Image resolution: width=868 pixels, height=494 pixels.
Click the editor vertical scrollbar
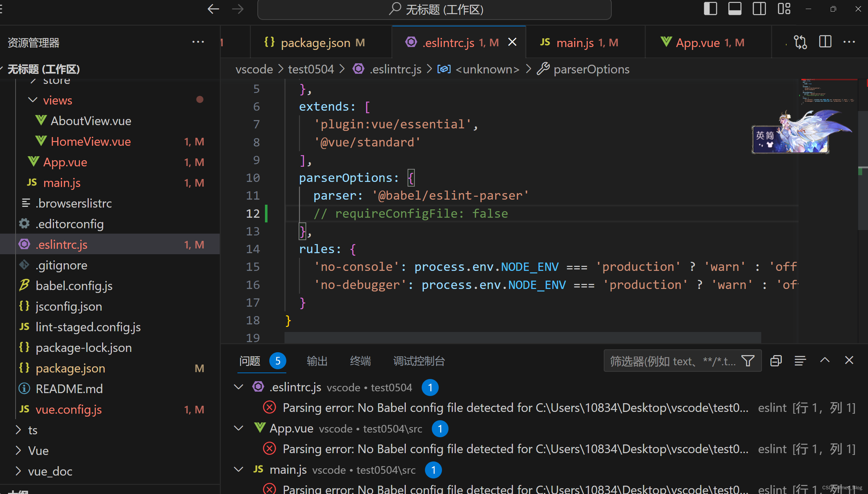[863, 170]
